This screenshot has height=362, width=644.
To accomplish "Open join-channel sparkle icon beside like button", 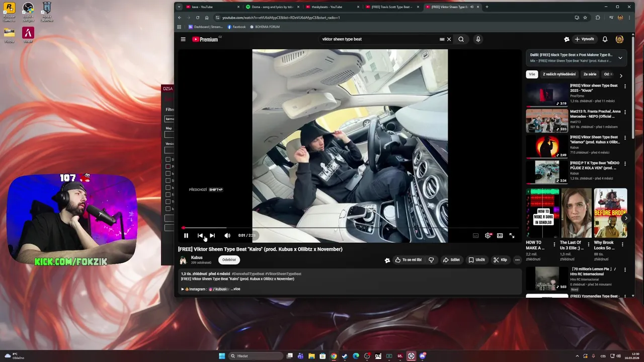I will (387, 260).
